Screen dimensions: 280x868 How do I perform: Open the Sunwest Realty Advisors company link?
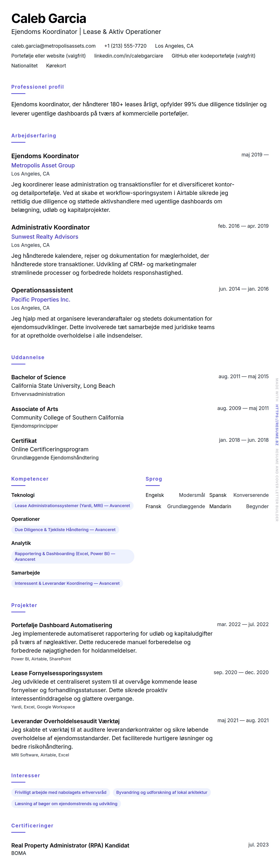[x=44, y=237]
